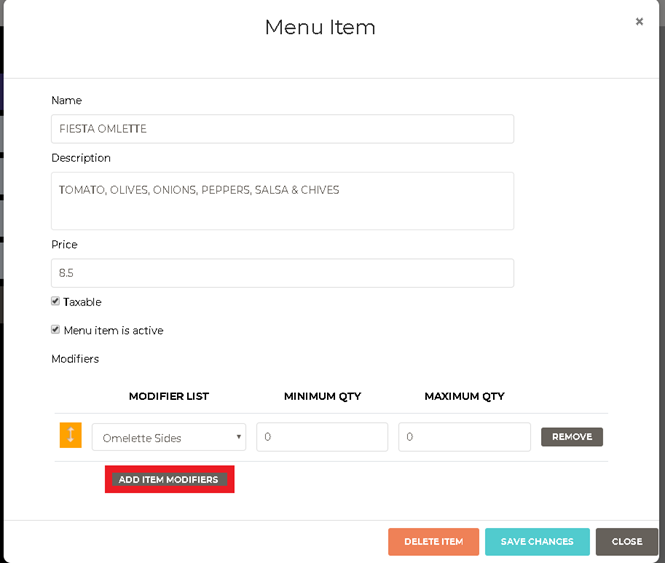Select the Price input field
Viewport: 665px width, 563px height.
(x=282, y=273)
